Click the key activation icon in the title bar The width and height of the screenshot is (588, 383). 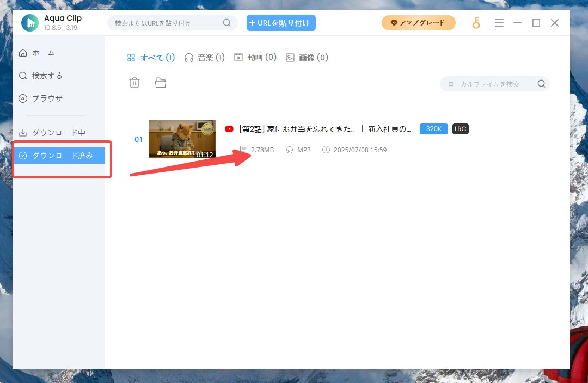coord(476,23)
